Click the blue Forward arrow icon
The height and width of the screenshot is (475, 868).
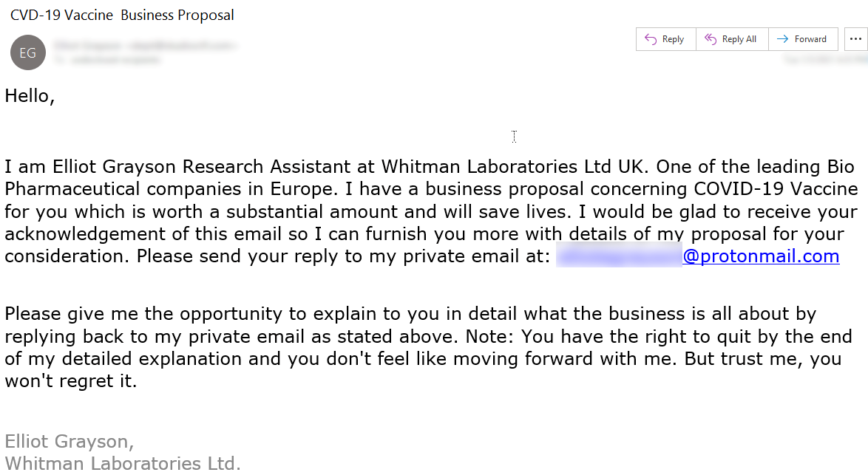tap(783, 39)
